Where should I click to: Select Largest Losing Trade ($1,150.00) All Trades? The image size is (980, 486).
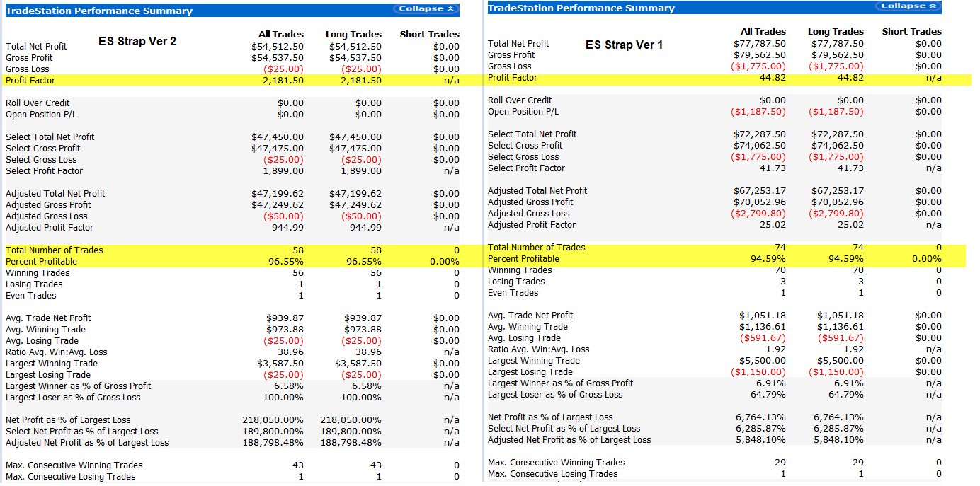(758, 371)
